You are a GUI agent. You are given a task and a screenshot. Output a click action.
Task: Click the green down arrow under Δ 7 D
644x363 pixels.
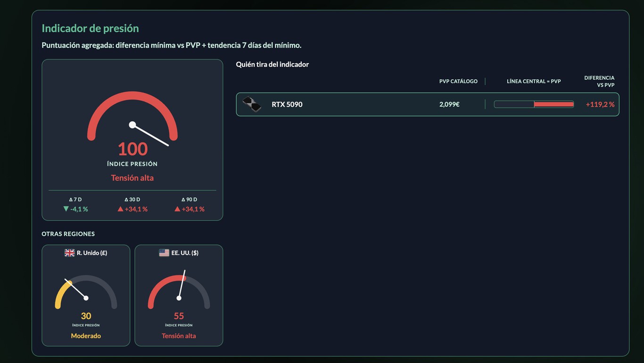66,209
